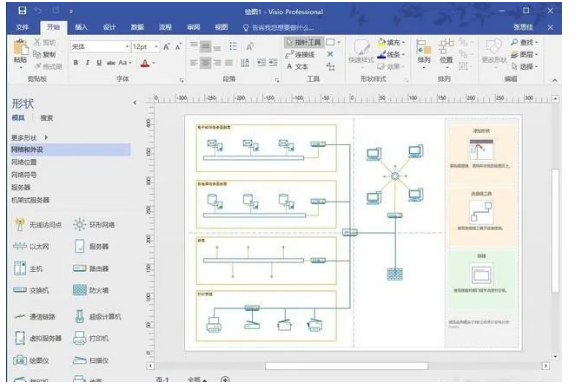Pick the Wireless access point shape

[37, 224]
